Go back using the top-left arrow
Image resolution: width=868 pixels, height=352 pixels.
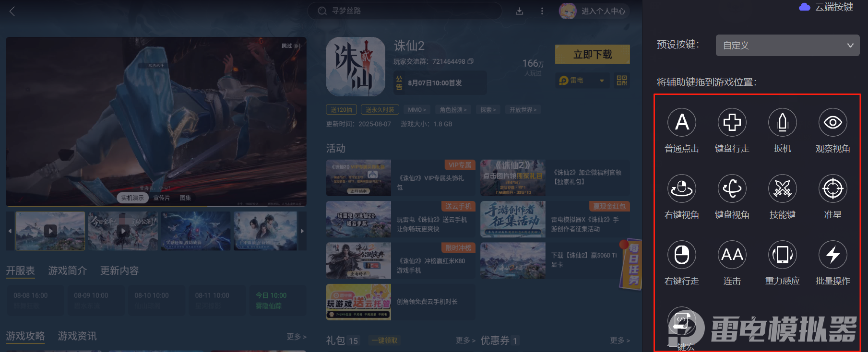point(12,11)
